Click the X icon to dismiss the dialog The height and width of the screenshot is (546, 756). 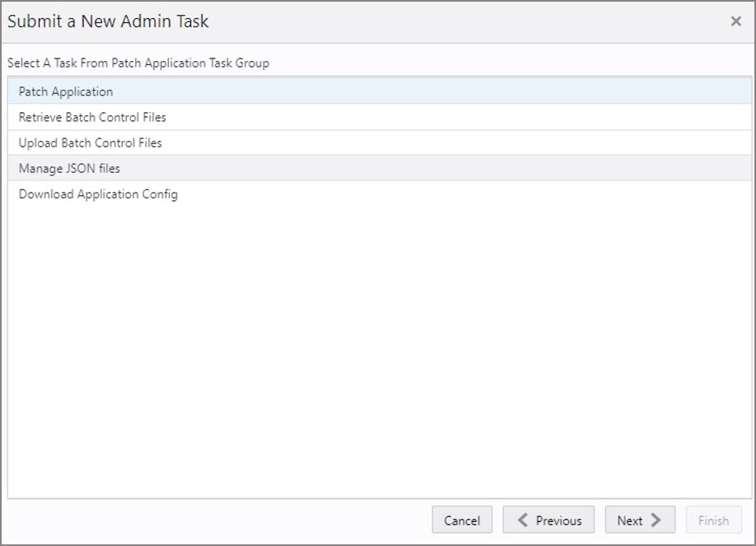(736, 21)
